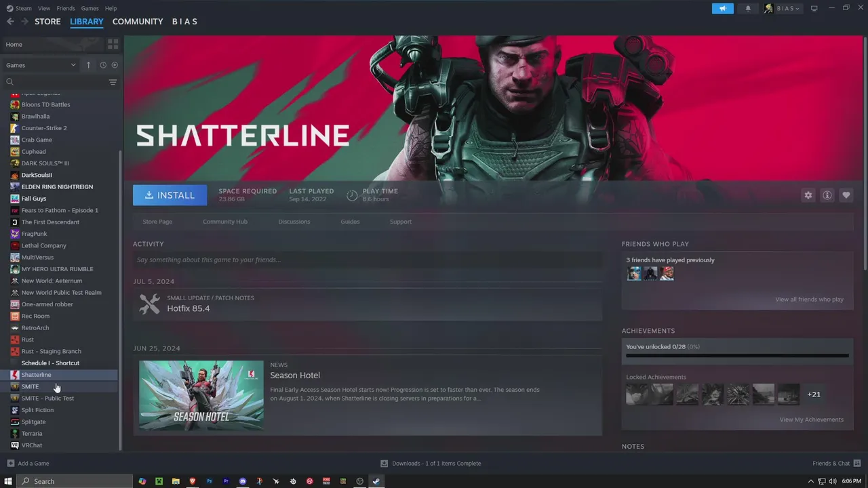Click the activity status input box

tap(368, 260)
